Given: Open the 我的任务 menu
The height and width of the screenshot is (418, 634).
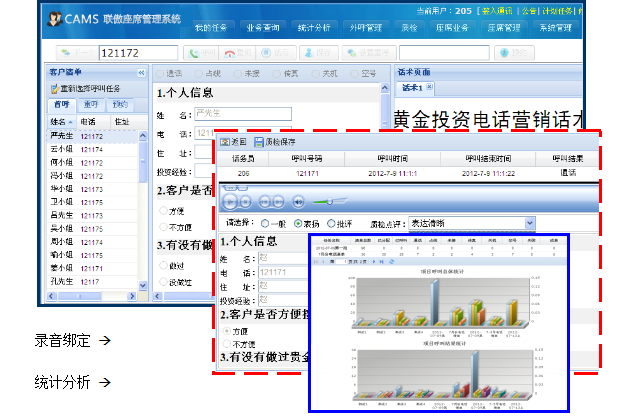Looking at the screenshot, I should pyautogui.click(x=210, y=27).
